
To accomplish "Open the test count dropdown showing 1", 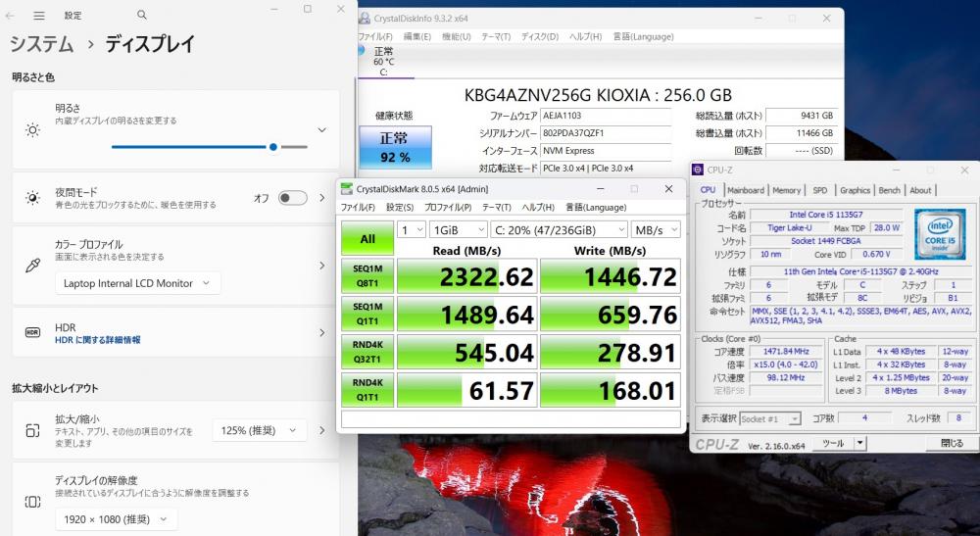I will coord(412,230).
